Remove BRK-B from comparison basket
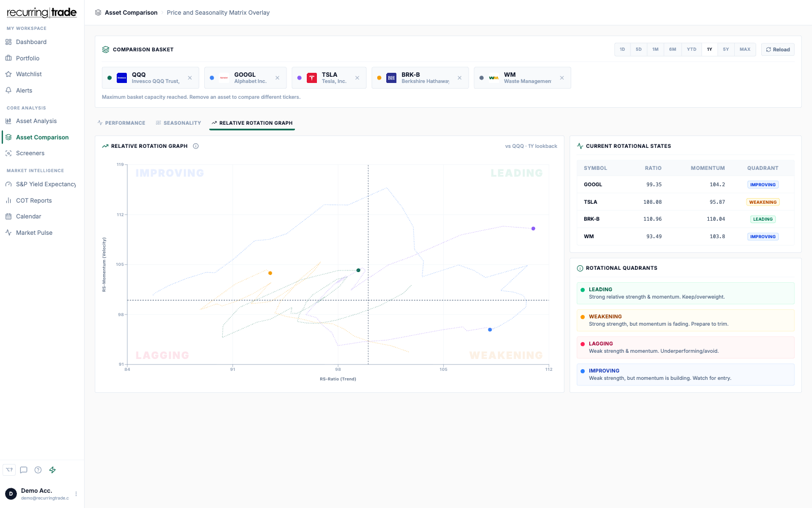812x508 pixels. (460, 78)
